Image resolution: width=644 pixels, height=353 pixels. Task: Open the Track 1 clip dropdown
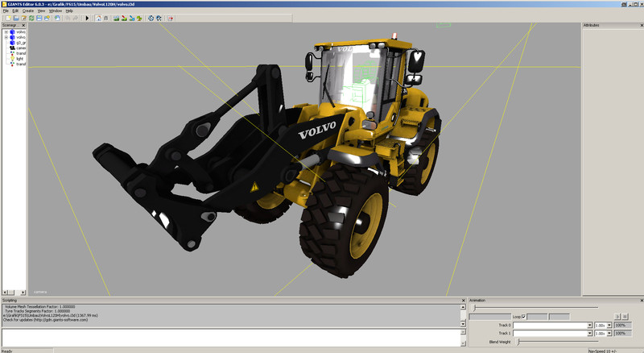tap(589, 333)
